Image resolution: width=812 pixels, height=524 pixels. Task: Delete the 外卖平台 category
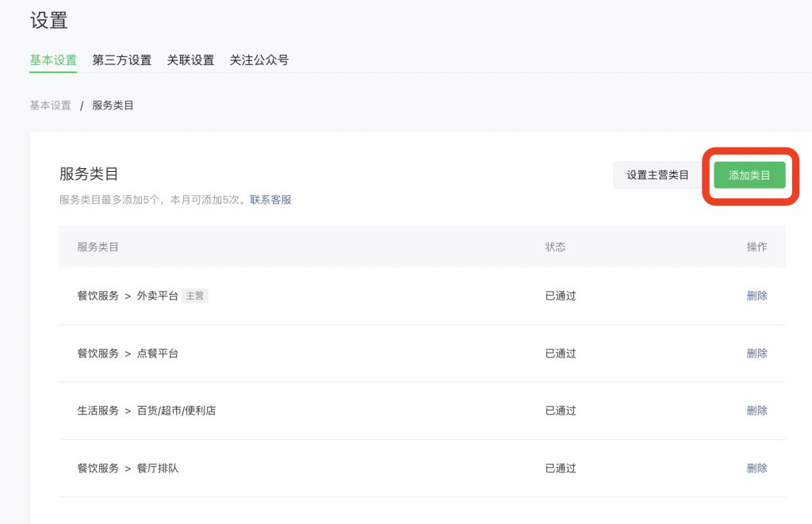coord(756,296)
